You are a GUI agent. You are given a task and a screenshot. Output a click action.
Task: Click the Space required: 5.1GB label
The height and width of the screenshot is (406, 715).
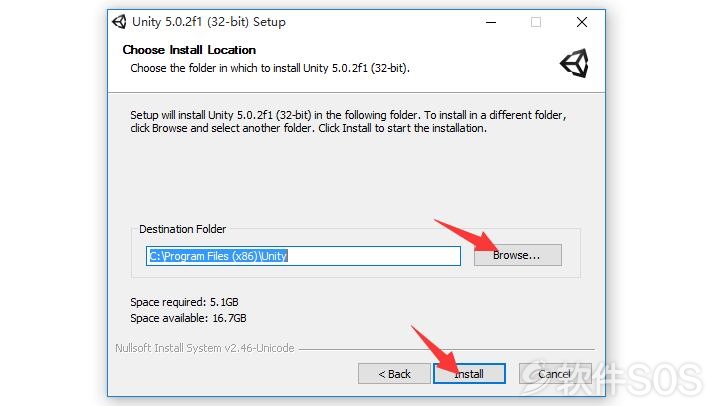point(184,302)
